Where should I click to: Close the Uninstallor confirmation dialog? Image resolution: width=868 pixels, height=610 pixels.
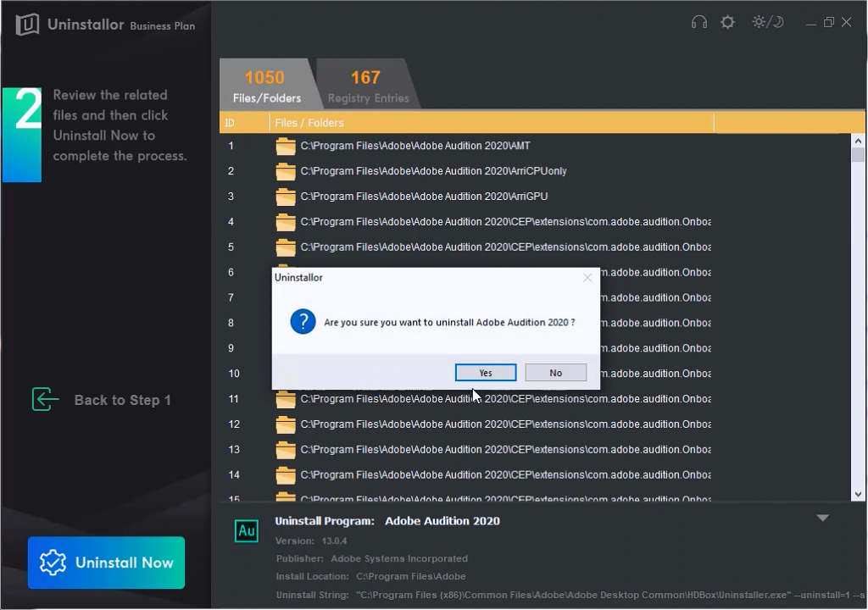[587, 278]
